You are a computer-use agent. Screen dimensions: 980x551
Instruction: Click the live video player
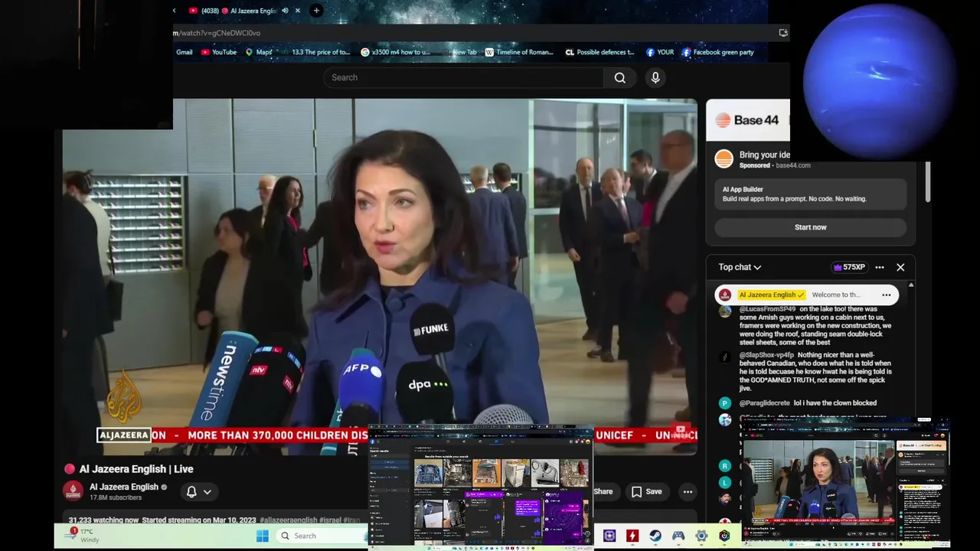[380, 277]
